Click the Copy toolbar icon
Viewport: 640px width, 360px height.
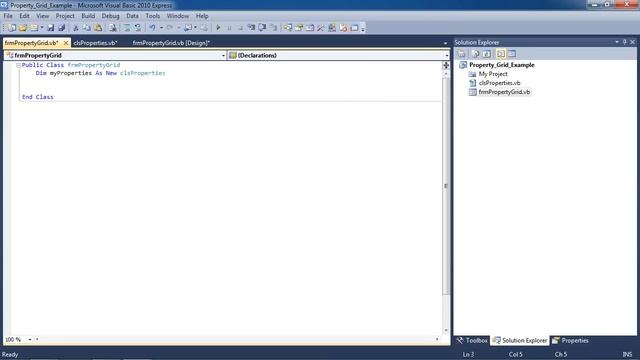pos(87,28)
